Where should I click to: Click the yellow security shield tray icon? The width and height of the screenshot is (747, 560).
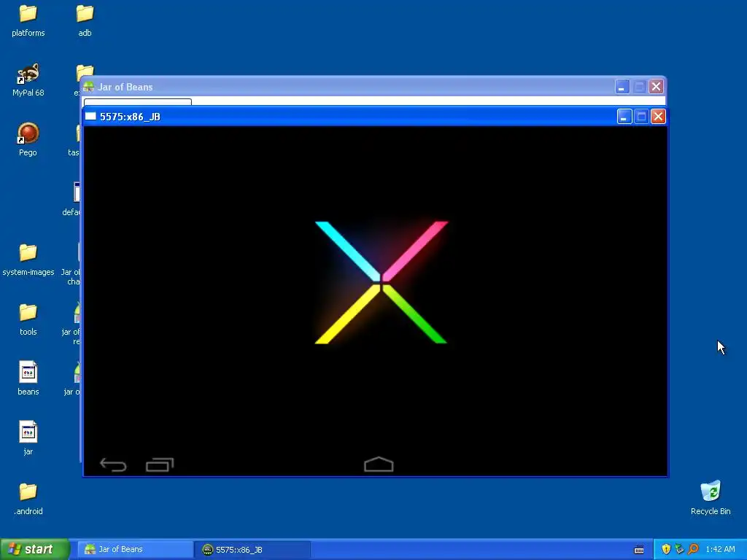tap(666, 549)
